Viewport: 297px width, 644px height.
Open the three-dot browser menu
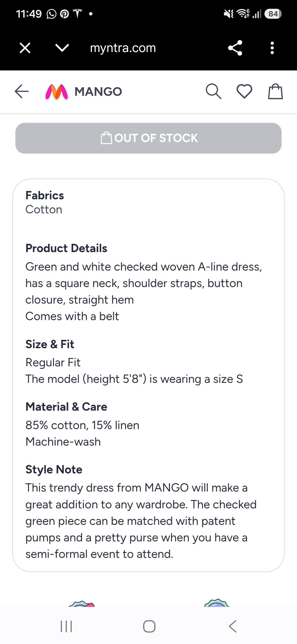272,48
